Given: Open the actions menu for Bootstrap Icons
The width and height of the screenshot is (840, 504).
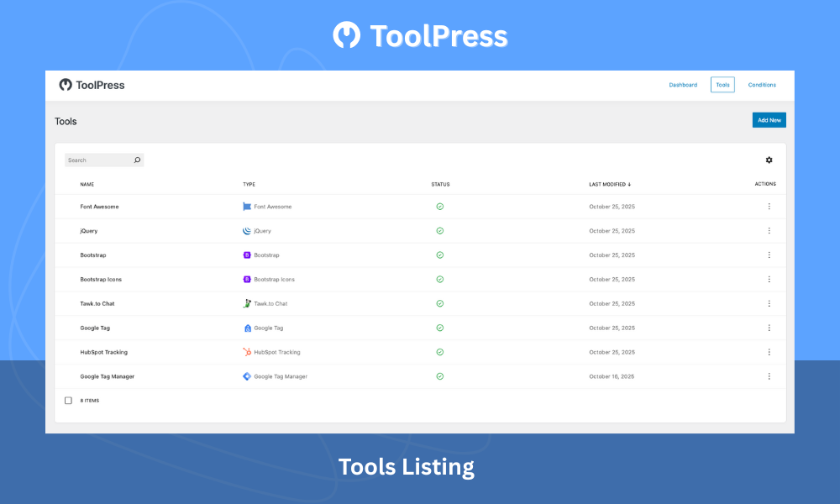Looking at the screenshot, I should pos(769,279).
